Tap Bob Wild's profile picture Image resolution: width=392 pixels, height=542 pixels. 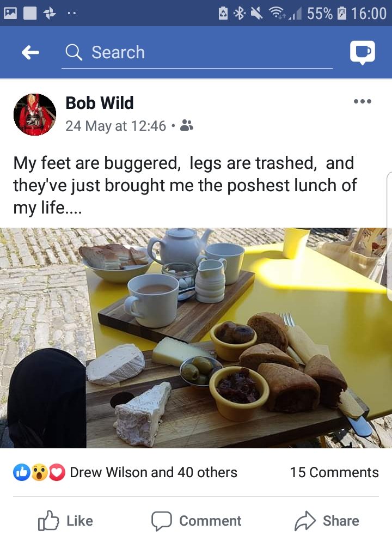coord(34,114)
